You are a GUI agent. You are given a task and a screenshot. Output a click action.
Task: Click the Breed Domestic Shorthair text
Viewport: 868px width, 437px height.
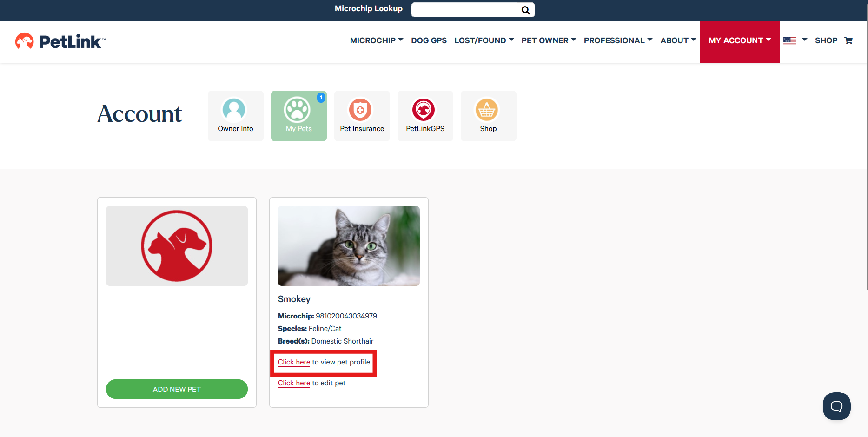(x=325, y=341)
